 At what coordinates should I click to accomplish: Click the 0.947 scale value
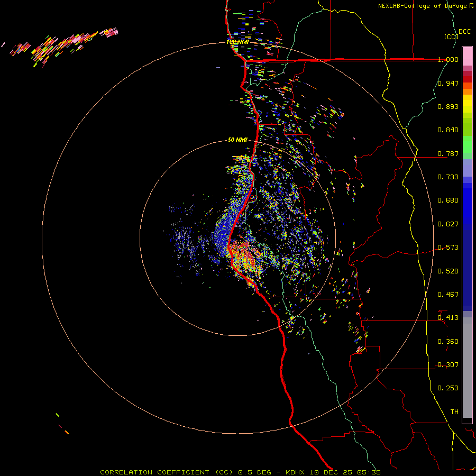448,83
